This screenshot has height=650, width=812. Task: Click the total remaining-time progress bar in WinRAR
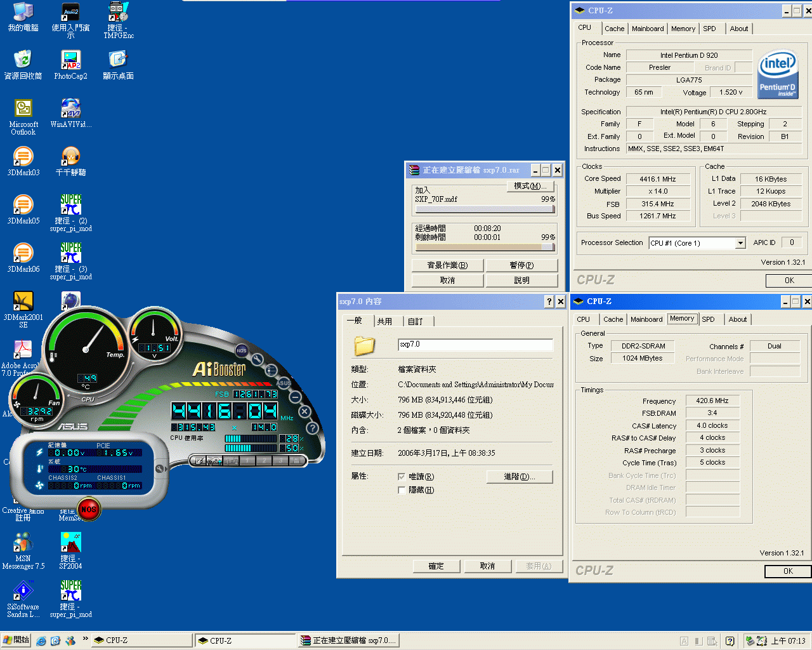point(485,248)
